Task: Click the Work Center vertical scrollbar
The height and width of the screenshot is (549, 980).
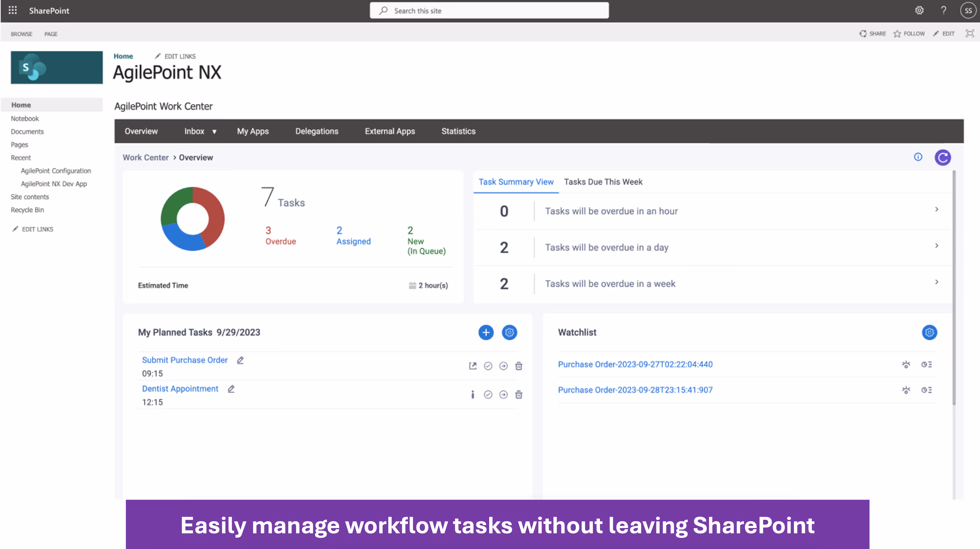Action: pyautogui.click(x=954, y=287)
